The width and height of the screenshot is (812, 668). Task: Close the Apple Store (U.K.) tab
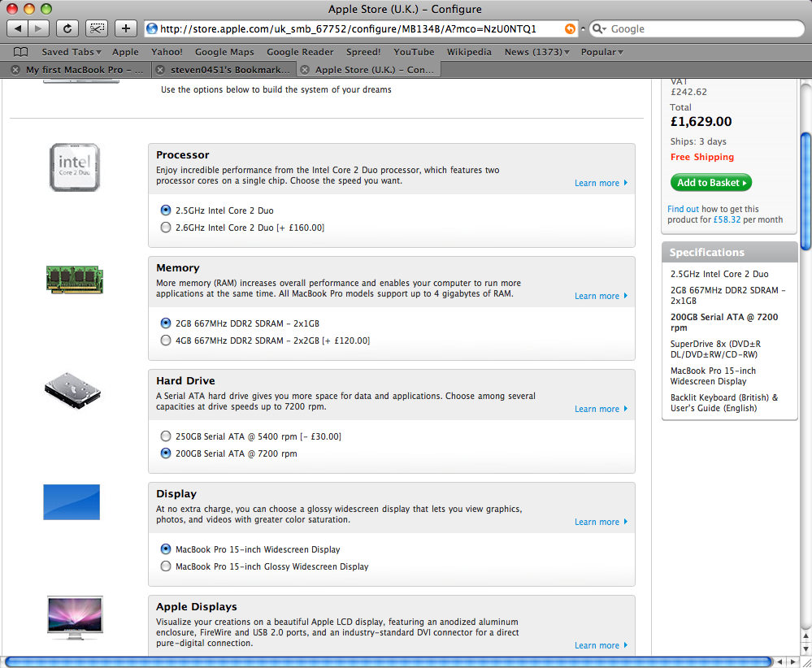click(305, 70)
